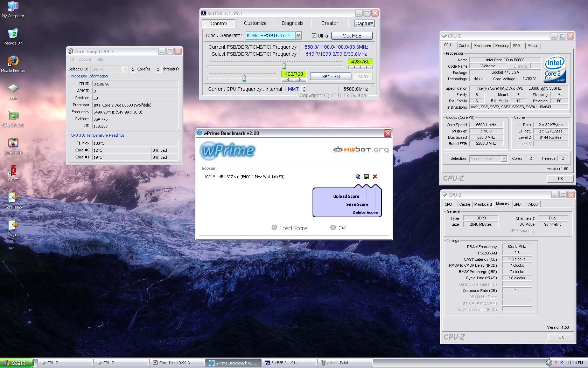Image resolution: width=588 pixels, height=368 pixels.
Task: Close the wPrime Benchmark window
Action: (x=387, y=133)
